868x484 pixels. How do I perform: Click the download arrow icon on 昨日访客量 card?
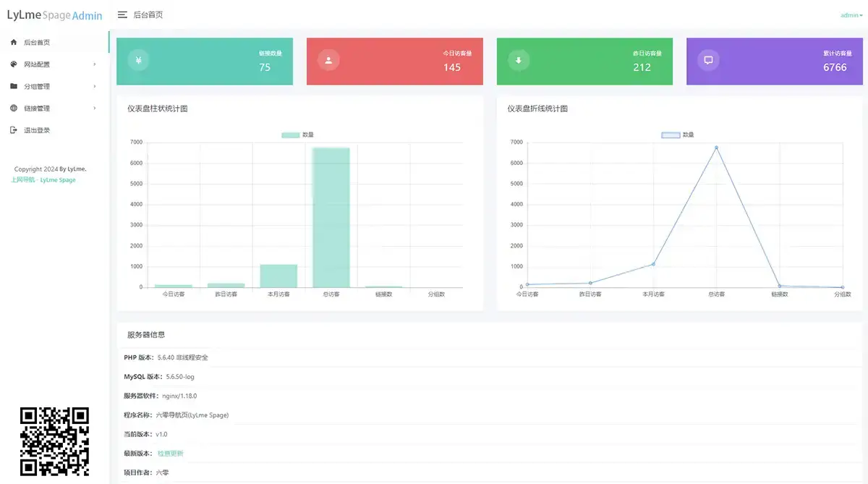[x=518, y=61]
